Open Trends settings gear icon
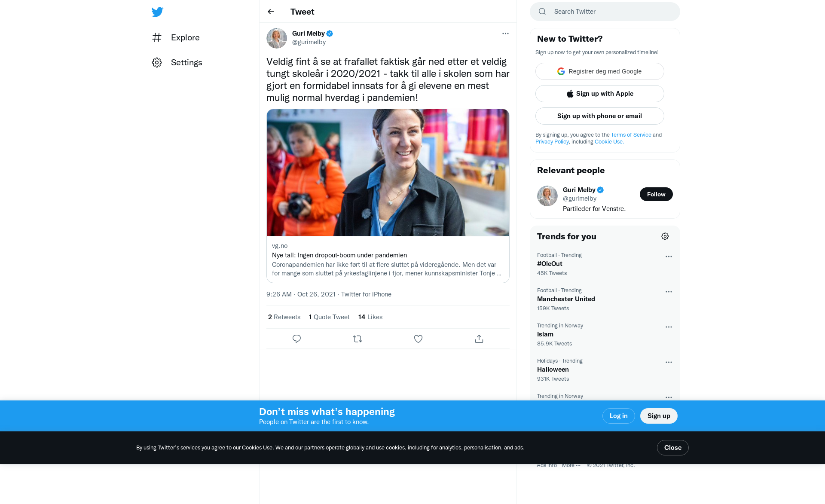The width and height of the screenshot is (825, 504). click(x=665, y=236)
